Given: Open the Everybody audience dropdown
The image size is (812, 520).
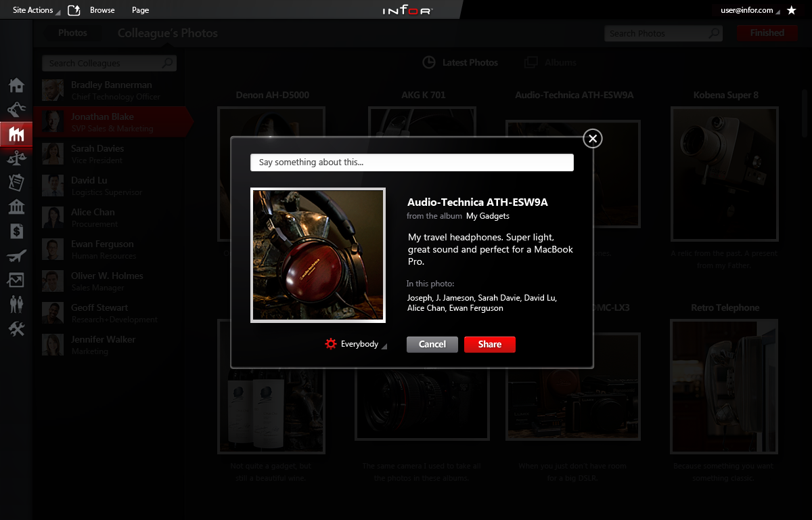Looking at the screenshot, I should (364, 344).
